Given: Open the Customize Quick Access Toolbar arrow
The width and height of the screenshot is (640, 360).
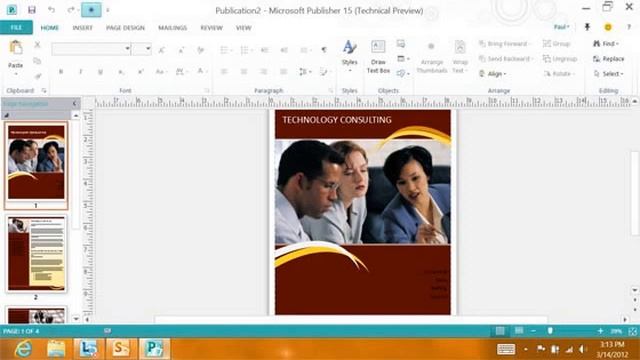Looking at the screenshot, I should pos(108,10).
